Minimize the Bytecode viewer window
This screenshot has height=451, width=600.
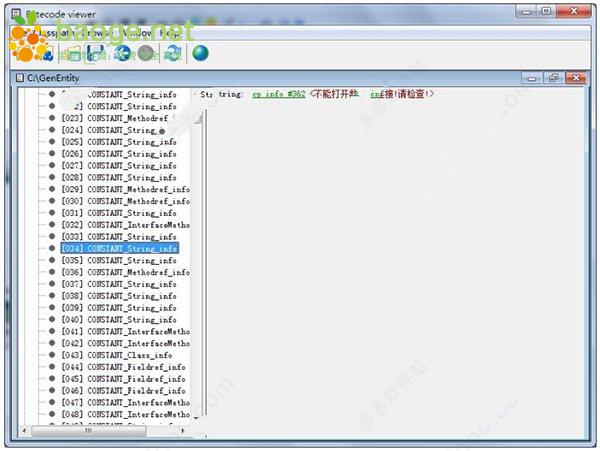(526, 11)
